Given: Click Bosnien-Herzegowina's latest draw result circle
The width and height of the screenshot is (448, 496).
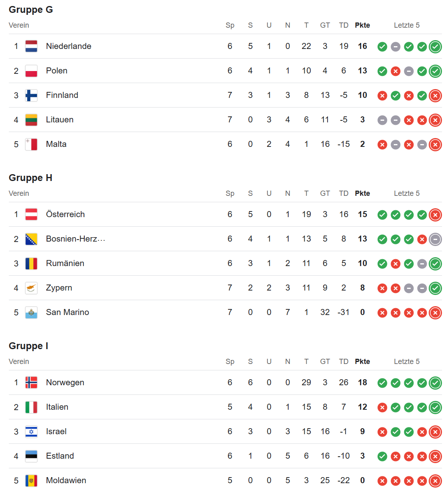Looking at the screenshot, I should (x=435, y=240).
